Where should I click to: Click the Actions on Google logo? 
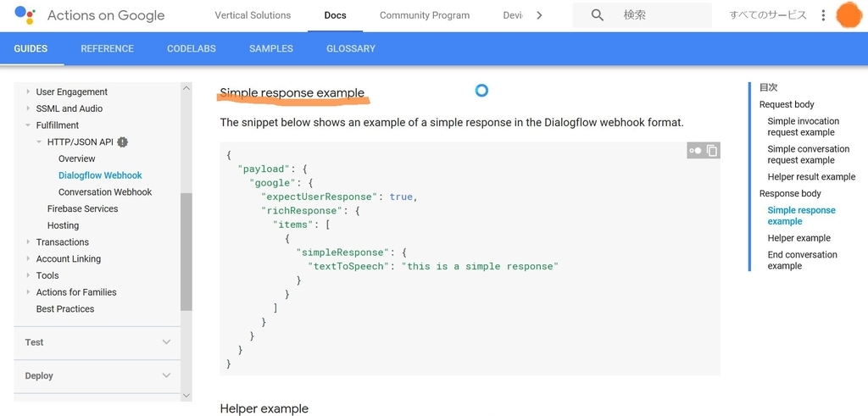coord(25,15)
